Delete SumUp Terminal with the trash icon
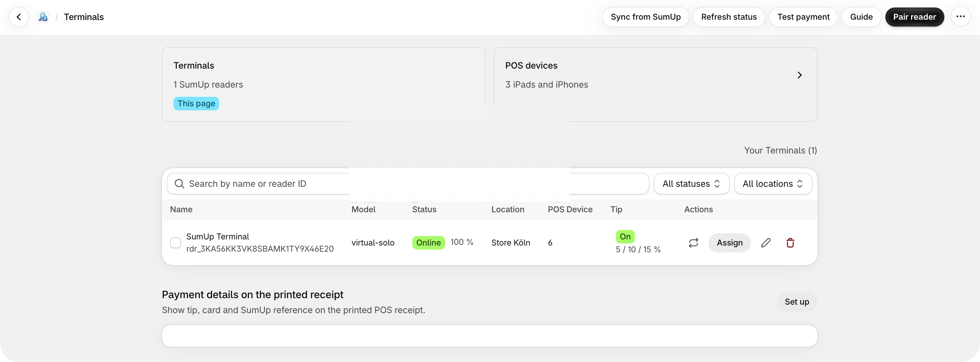The height and width of the screenshot is (362, 980). coord(790,243)
